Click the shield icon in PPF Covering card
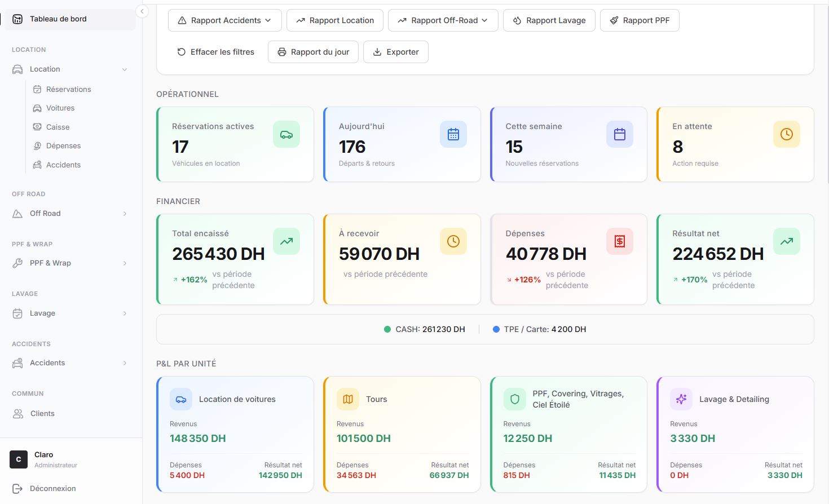This screenshot has height=504, width=829. pyautogui.click(x=514, y=399)
